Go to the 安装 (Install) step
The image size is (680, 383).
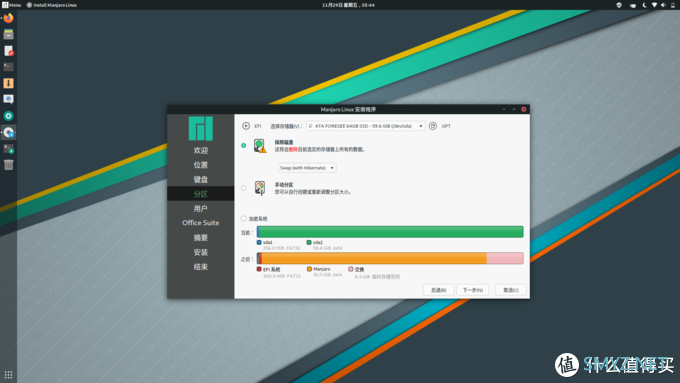click(x=201, y=252)
